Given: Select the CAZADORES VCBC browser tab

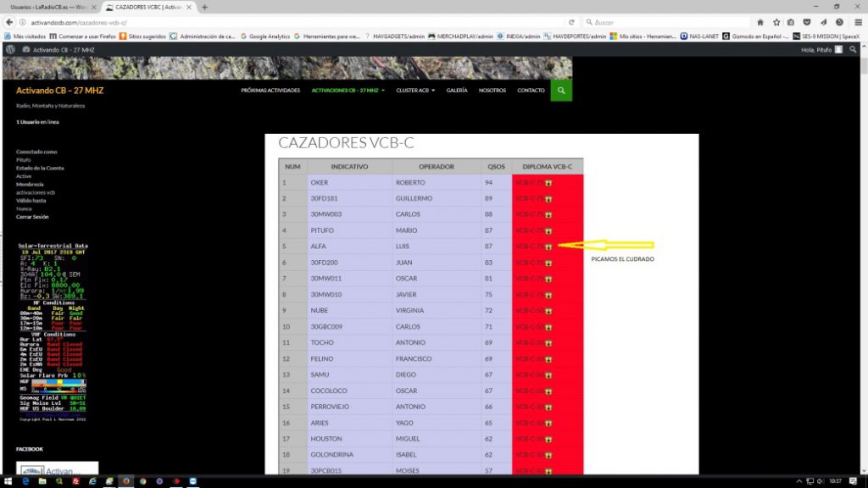Looking at the screenshot, I should pyautogui.click(x=148, y=7).
